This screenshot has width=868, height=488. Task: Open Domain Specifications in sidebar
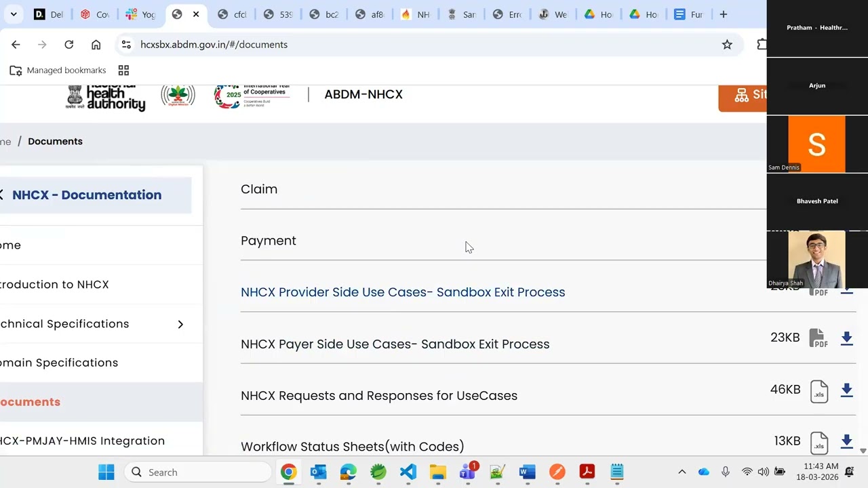59,363
